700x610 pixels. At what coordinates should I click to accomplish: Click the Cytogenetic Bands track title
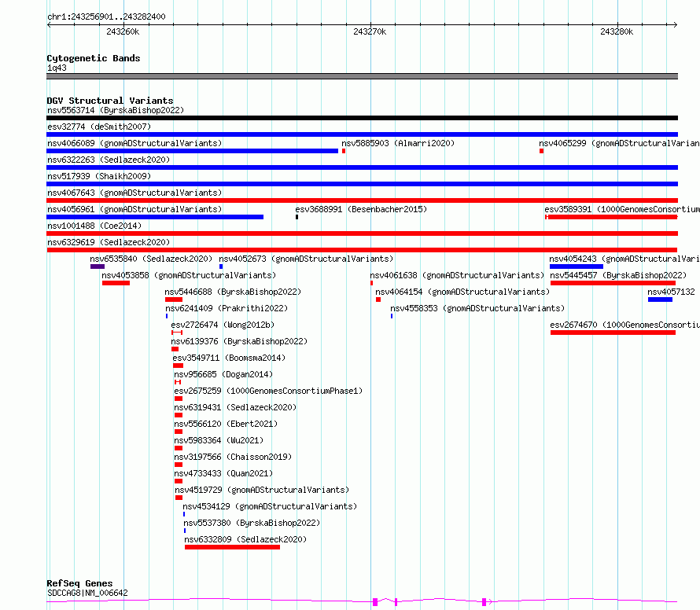(x=94, y=58)
